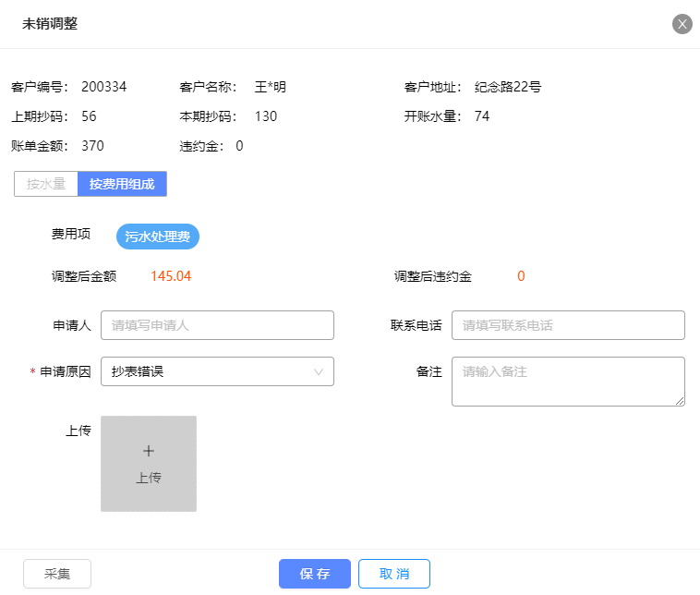
Task: Switch to the 按水量 tab
Action: (x=46, y=184)
